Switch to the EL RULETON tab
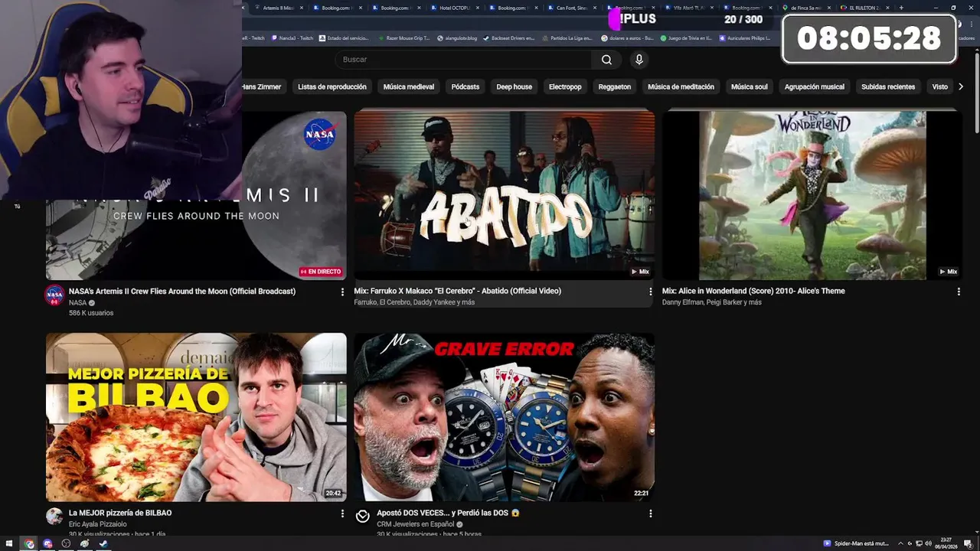The height and width of the screenshot is (551, 980). point(864,8)
